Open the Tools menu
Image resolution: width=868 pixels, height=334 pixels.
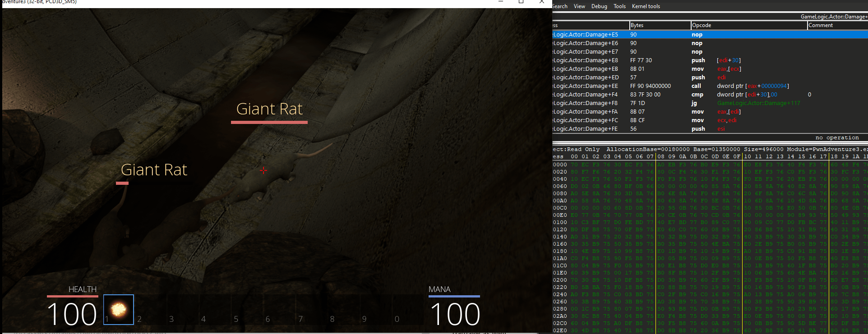(x=619, y=6)
